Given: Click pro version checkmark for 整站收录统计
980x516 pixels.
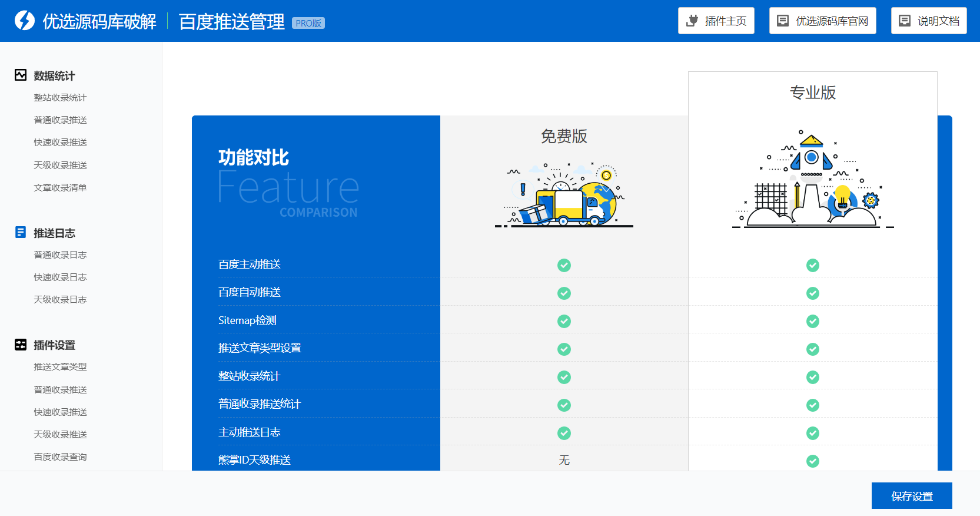Looking at the screenshot, I should tap(813, 377).
